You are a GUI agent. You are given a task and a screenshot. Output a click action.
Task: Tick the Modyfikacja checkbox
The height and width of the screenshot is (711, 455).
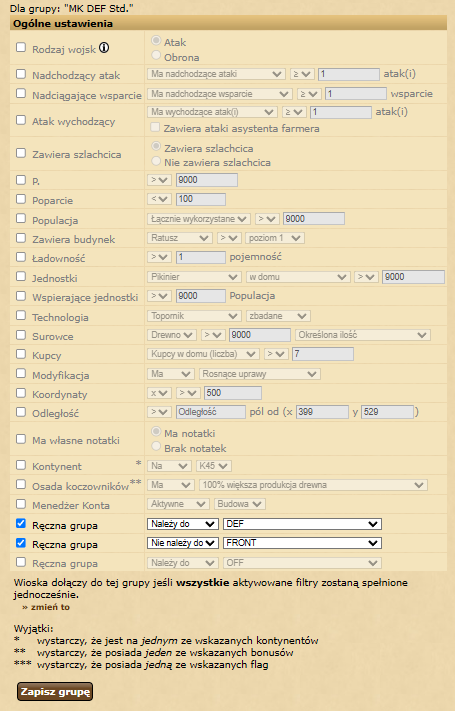[x=21, y=374]
